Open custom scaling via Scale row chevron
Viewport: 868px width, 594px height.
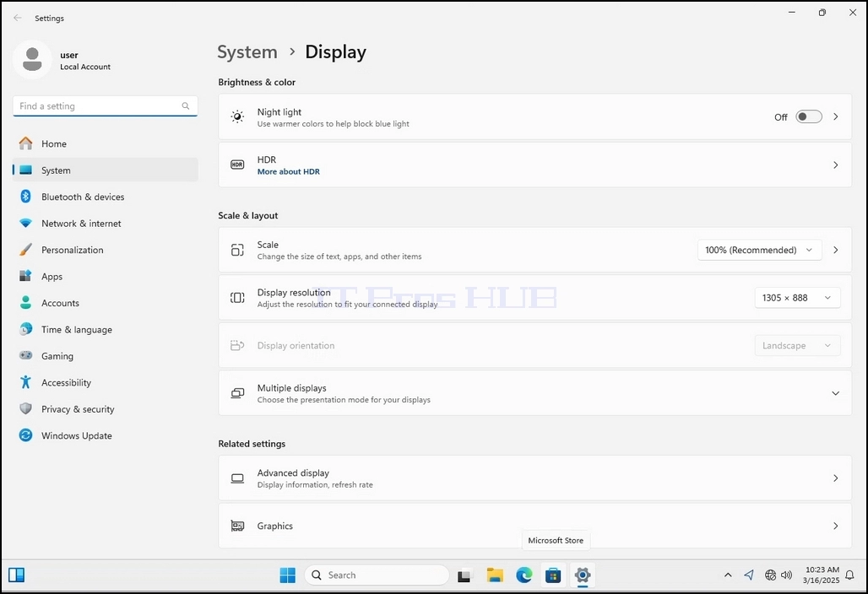835,250
